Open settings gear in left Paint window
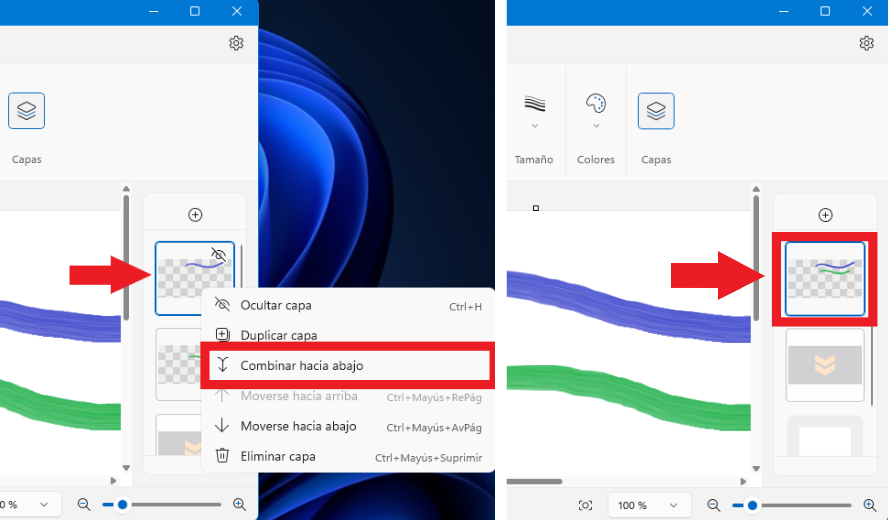This screenshot has height=520, width=888. click(x=236, y=43)
